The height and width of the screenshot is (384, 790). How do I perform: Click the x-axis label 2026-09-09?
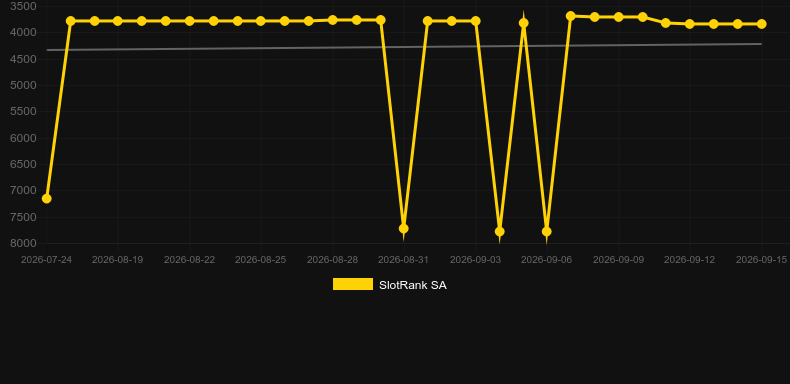click(x=619, y=260)
